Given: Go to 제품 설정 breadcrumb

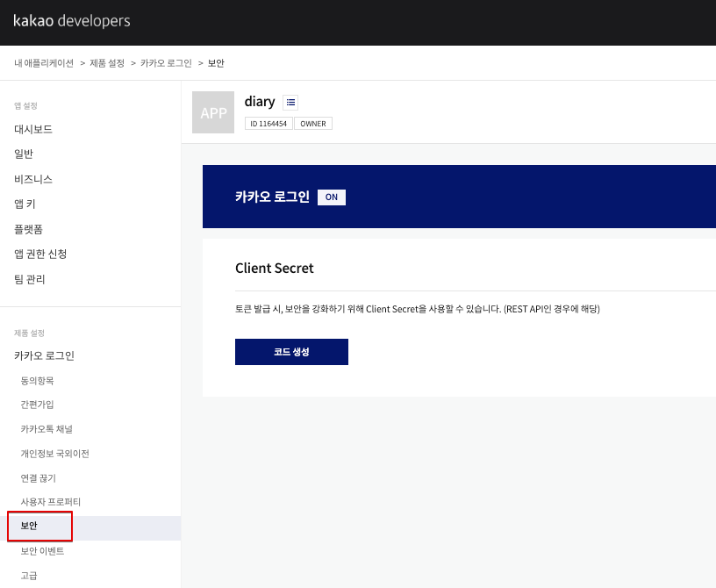Looking at the screenshot, I should tap(107, 63).
